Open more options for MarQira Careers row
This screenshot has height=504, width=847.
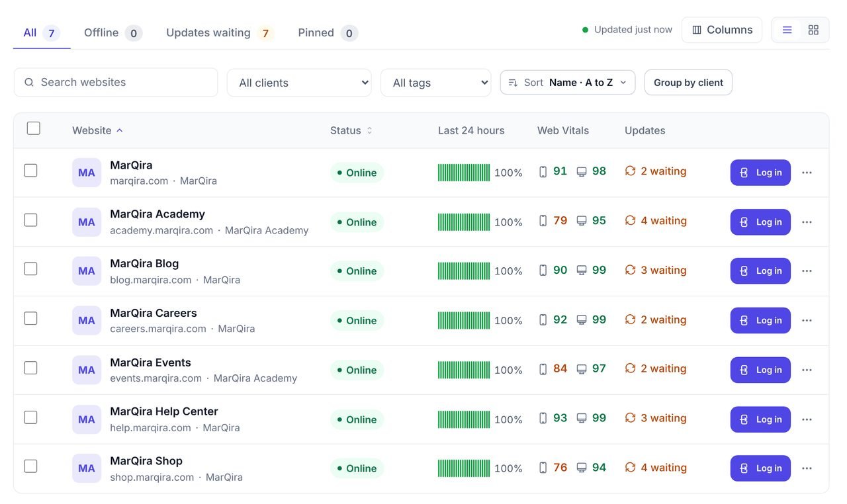(x=807, y=321)
